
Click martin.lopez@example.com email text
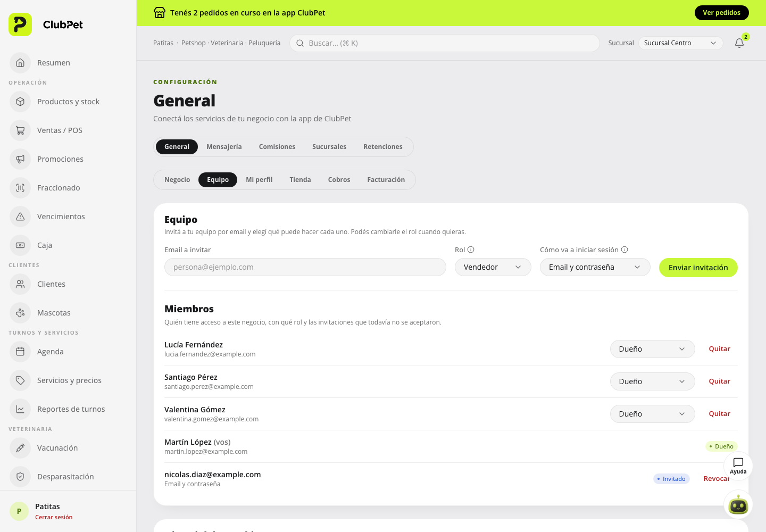[206, 452]
